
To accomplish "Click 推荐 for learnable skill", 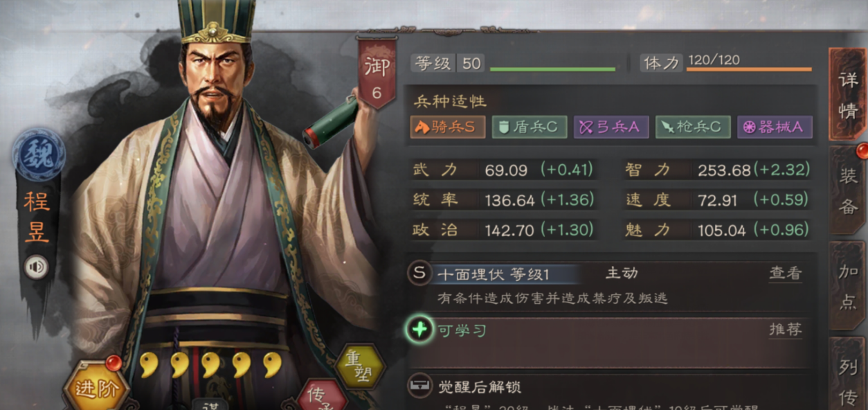I will coord(786,330).
